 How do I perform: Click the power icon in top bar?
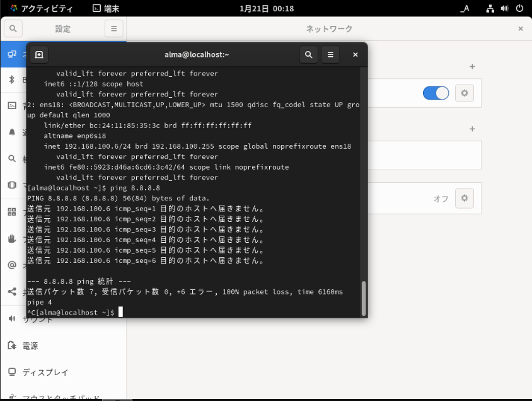tap(519, 8)
